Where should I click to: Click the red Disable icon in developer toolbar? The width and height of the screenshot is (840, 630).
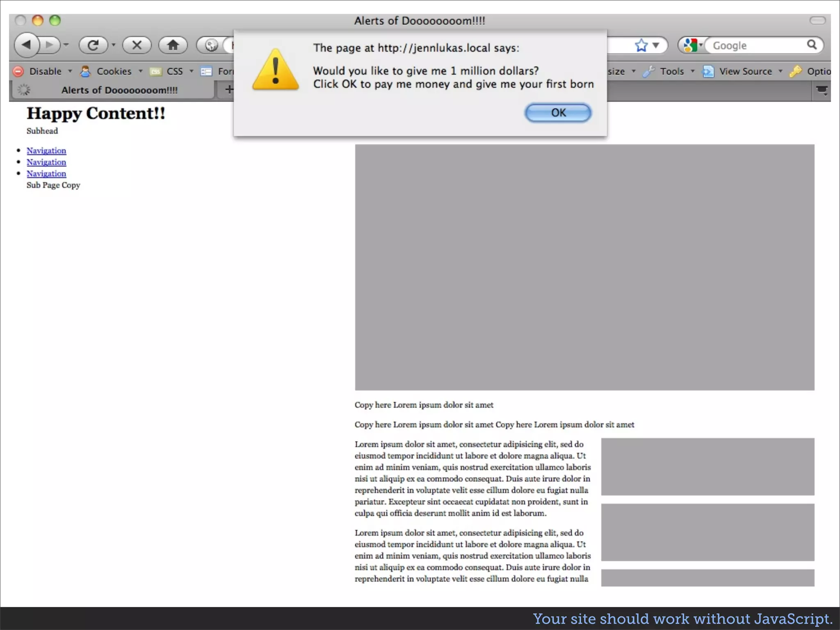pos(18,71)
